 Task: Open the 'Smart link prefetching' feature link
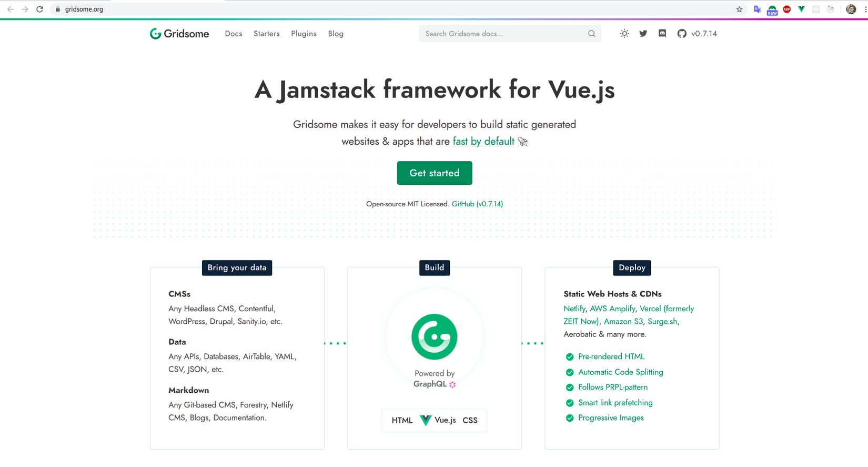point(615,403)
